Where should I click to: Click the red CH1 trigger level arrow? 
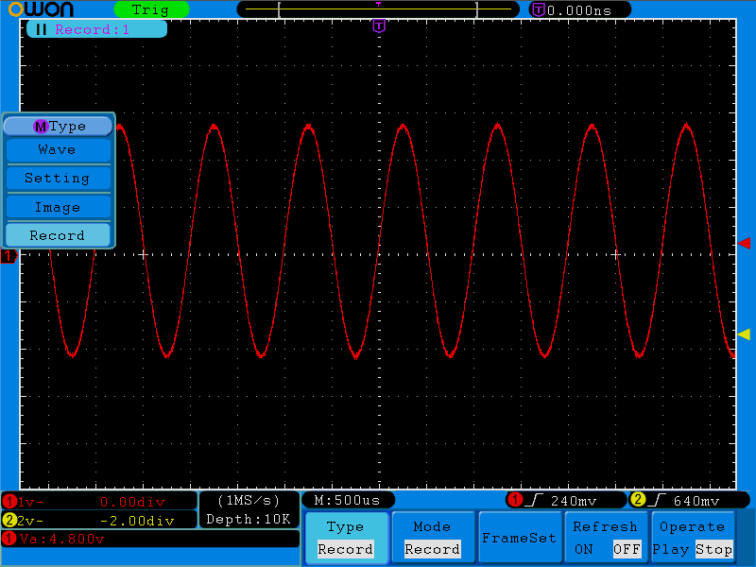tap(743, 243)
